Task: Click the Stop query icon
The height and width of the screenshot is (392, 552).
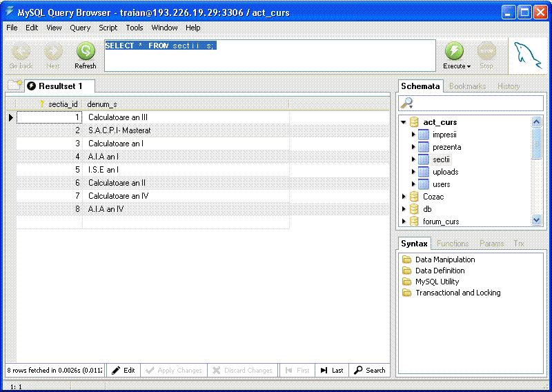Action: tap(486, 51)
